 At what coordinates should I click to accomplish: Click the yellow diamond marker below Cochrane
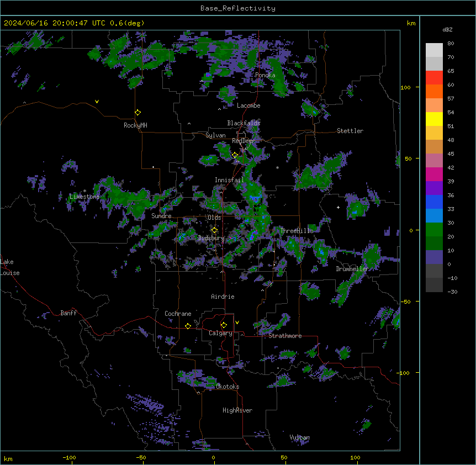point(188,326)
